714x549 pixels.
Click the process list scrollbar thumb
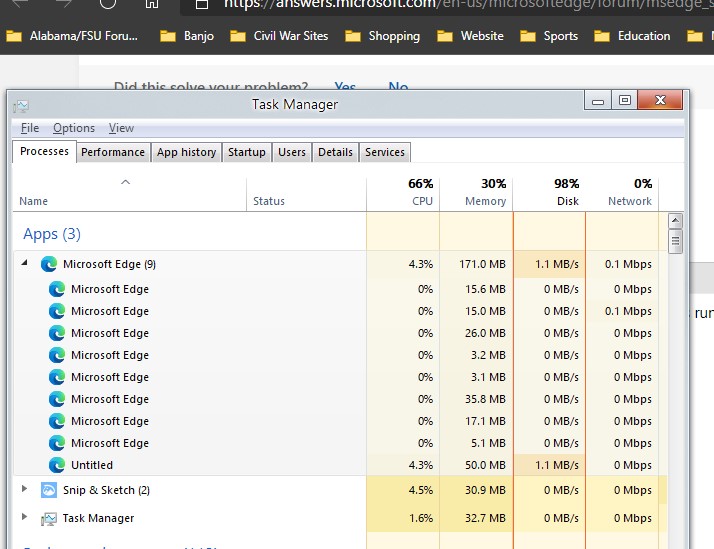tap(675, 241)
